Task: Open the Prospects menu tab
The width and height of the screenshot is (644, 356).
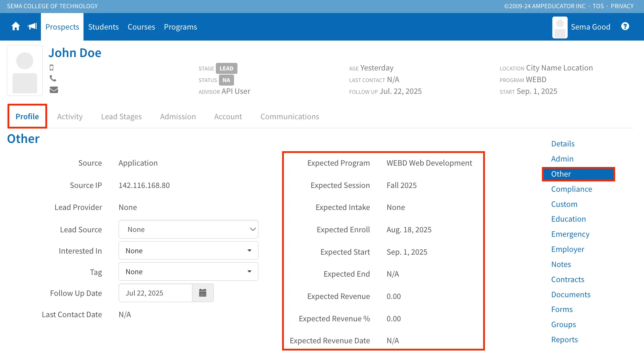Action: click(x=62, y=27)
